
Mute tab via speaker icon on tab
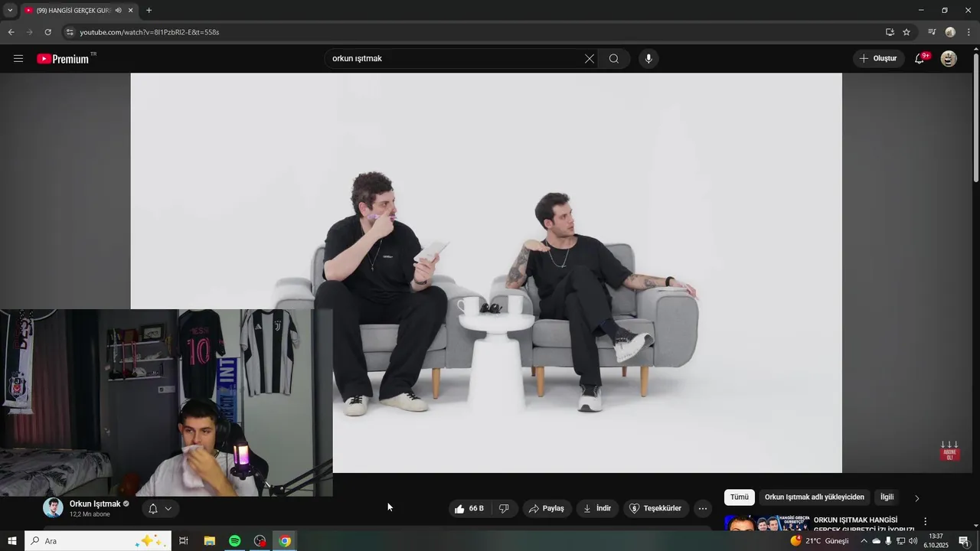[118, 10]
